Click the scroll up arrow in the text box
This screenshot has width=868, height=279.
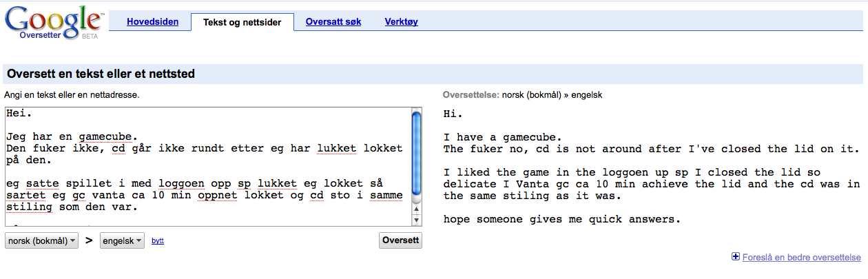click(x=416, y=208)
